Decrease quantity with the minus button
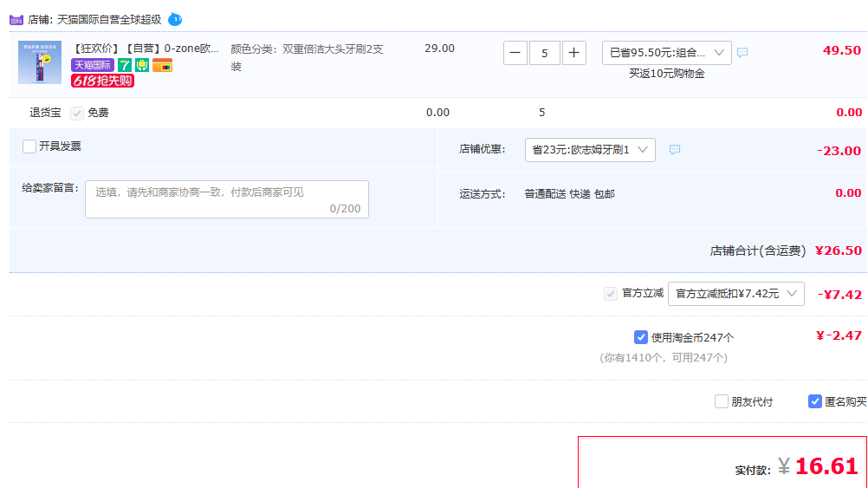 (x=515, y=53)
